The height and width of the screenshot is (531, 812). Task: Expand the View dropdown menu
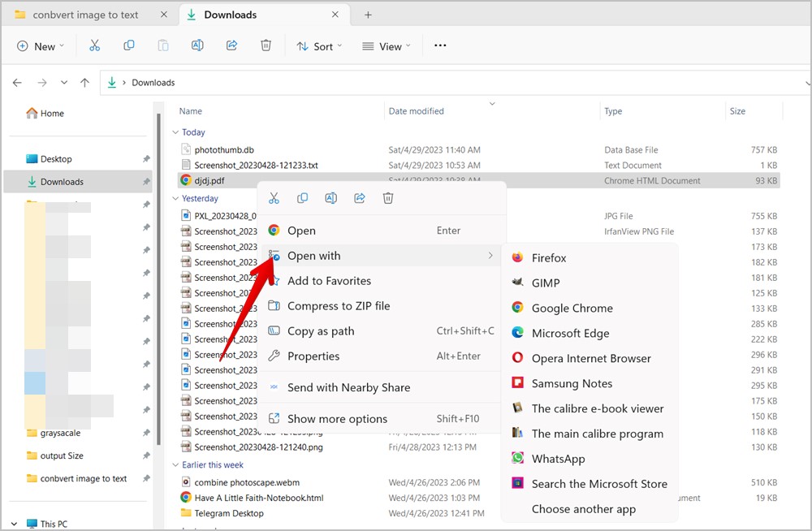tap(387, 46)
